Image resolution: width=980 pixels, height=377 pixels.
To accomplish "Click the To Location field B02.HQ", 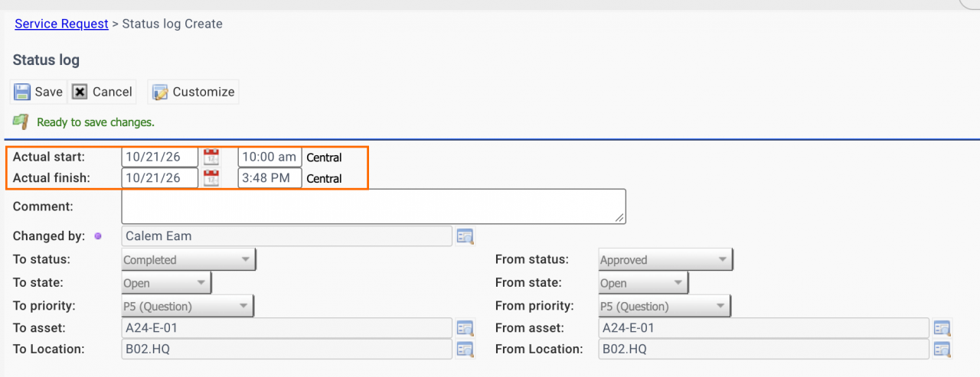I will click(x=287, y=349).
